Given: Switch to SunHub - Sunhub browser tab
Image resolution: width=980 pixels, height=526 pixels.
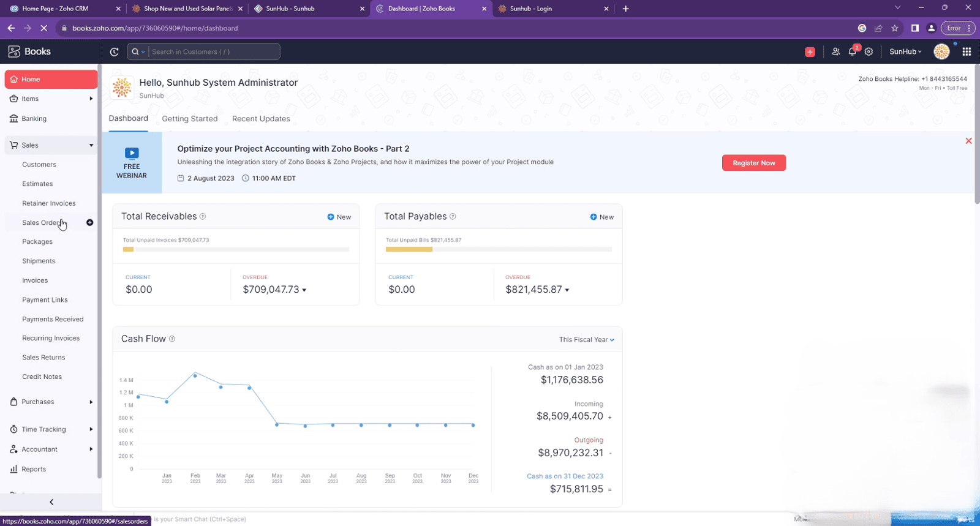Looking at the screenshot, I should (308, 9).
